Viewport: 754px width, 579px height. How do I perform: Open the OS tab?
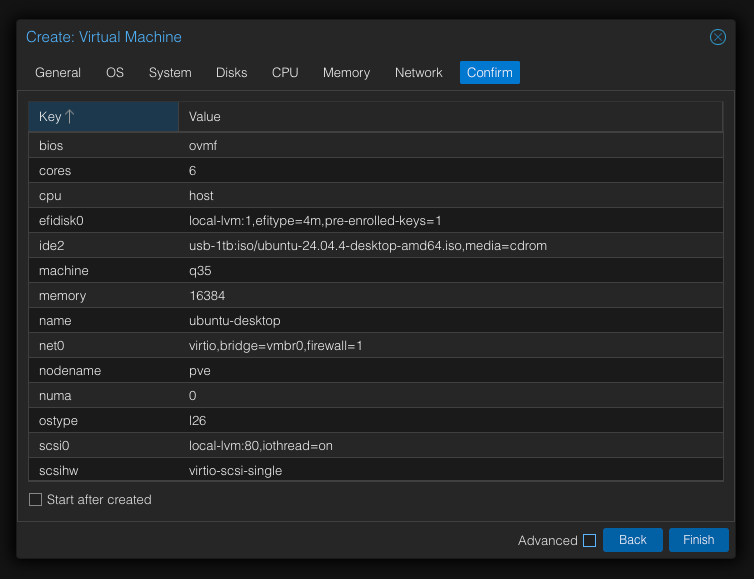(115, 73)
